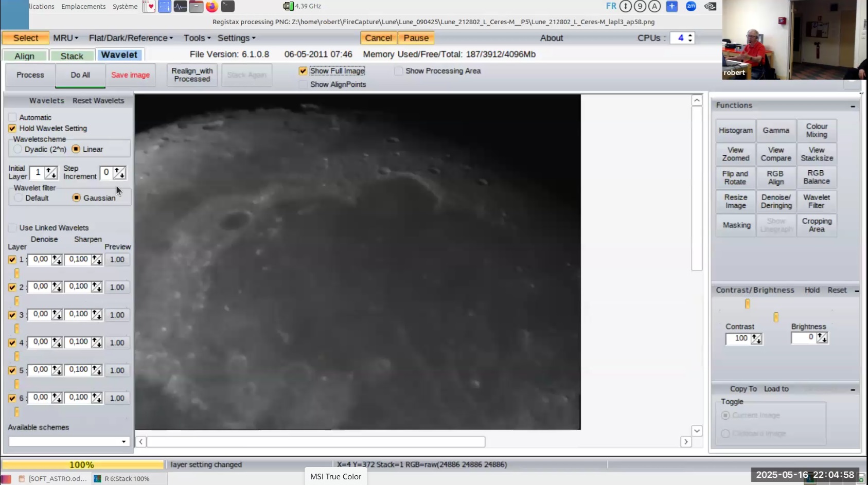Enable Automatic wavelets checkbox
Image resolution: width=868 pixels, height=485 pixels.
pos(12,117)
